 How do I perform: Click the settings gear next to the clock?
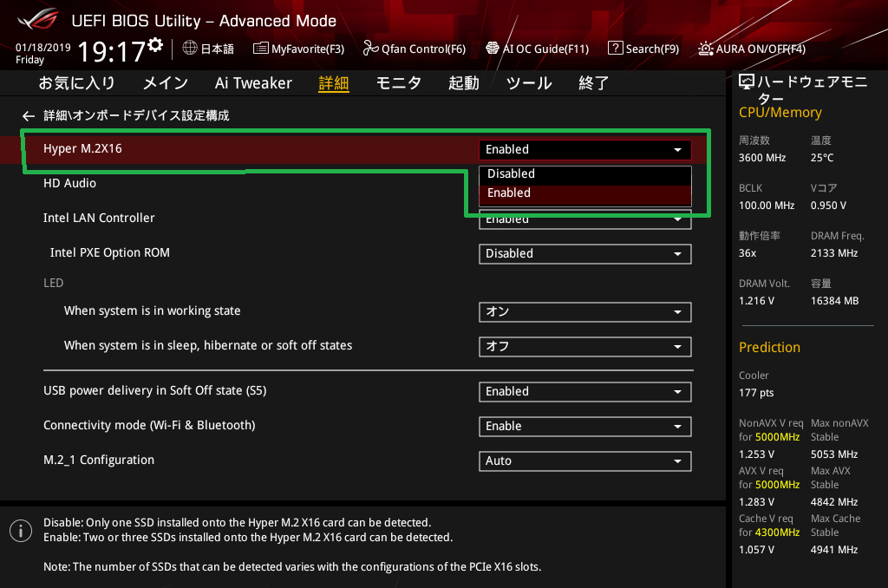click(155, 44)
